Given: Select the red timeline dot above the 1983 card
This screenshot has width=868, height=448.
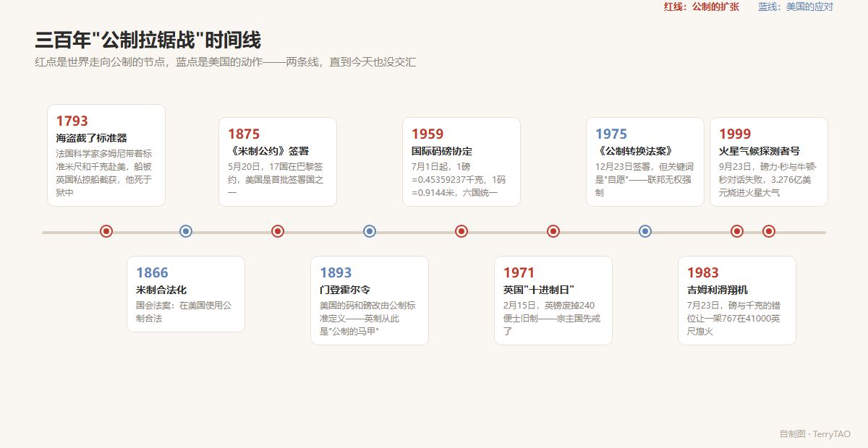Looking at the screenshot, I should (737, 231).
